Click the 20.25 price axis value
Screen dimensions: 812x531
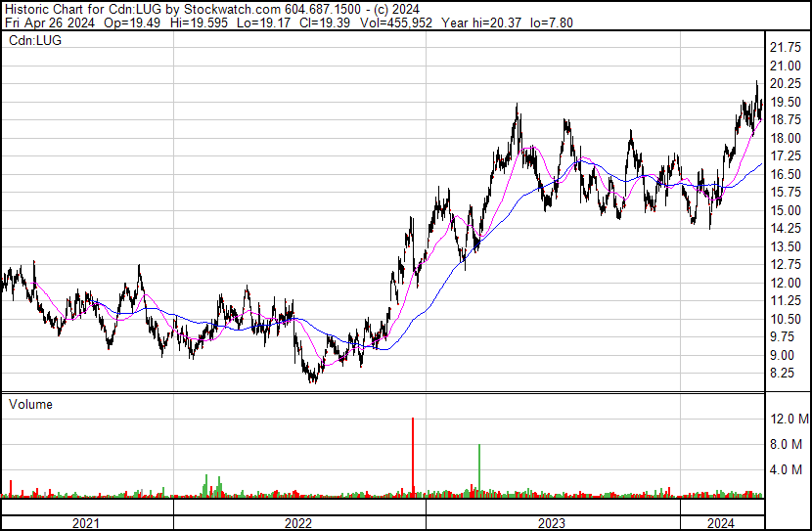click(786, 84)
